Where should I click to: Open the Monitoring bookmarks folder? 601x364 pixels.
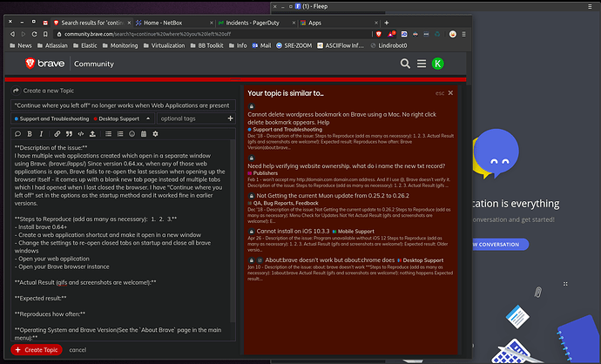point(120,45)
